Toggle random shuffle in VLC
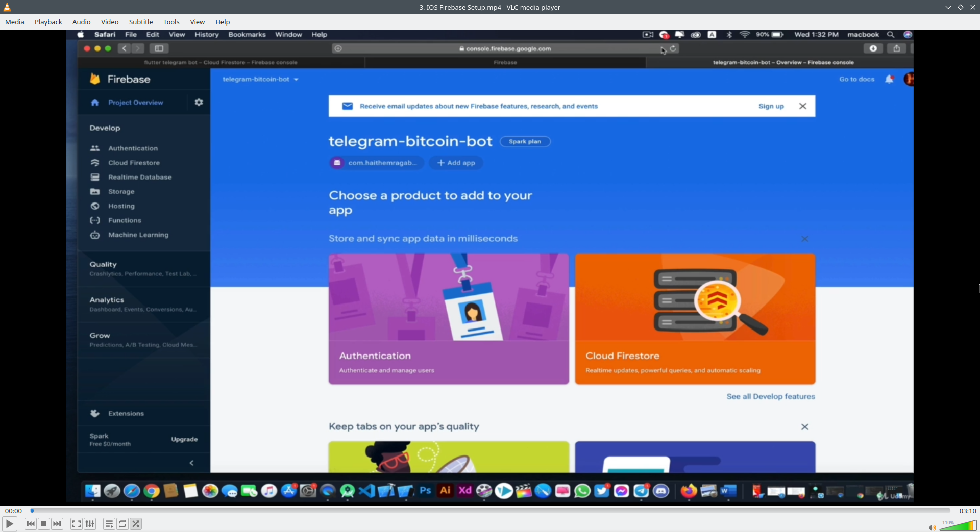 click(x=136, y=524)
